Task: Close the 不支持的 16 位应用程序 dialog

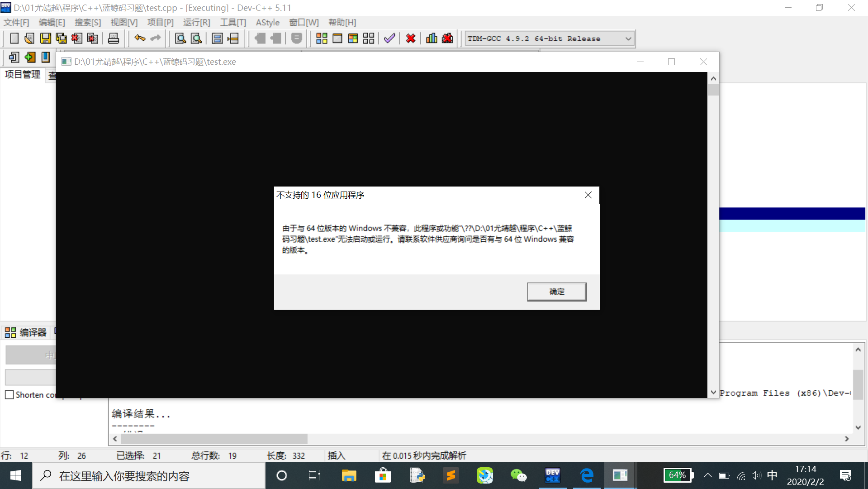Action: point(588,195)
